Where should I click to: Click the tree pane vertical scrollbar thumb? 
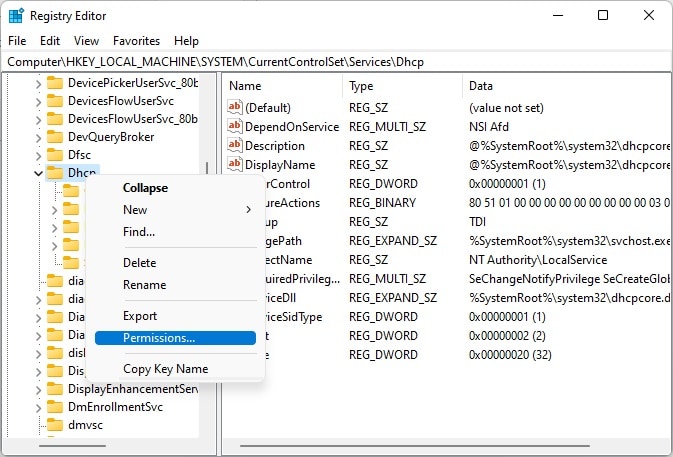207,168
